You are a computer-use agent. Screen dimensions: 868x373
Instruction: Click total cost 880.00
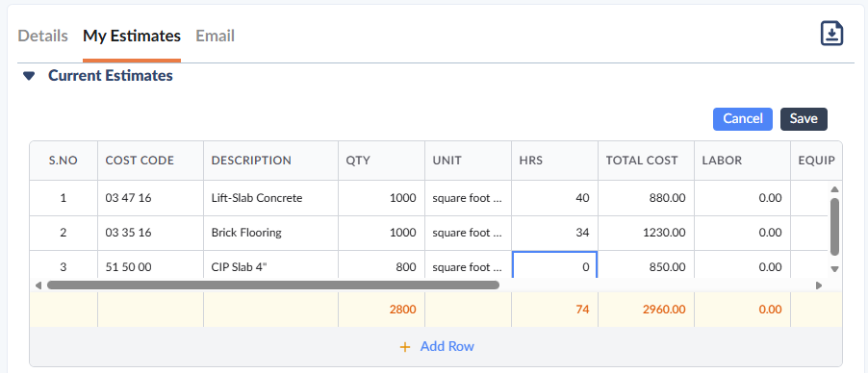click(x=667, y=198)
